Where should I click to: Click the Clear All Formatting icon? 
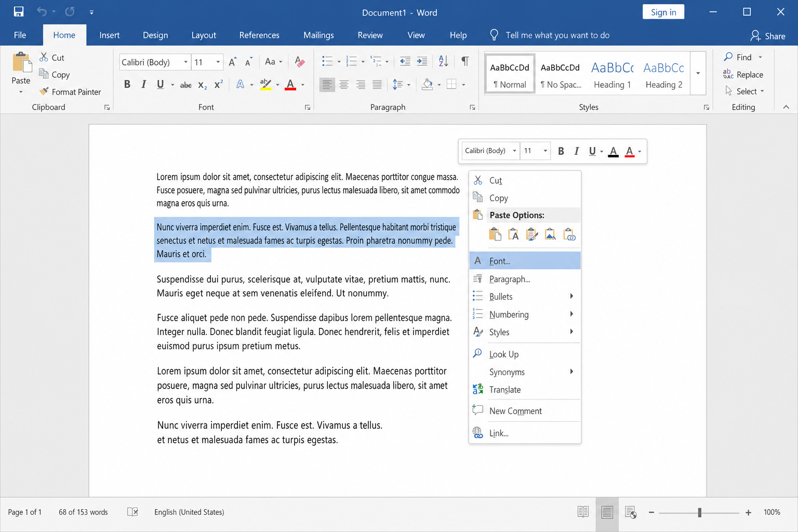pyautogui.click(x=300, y=62)
